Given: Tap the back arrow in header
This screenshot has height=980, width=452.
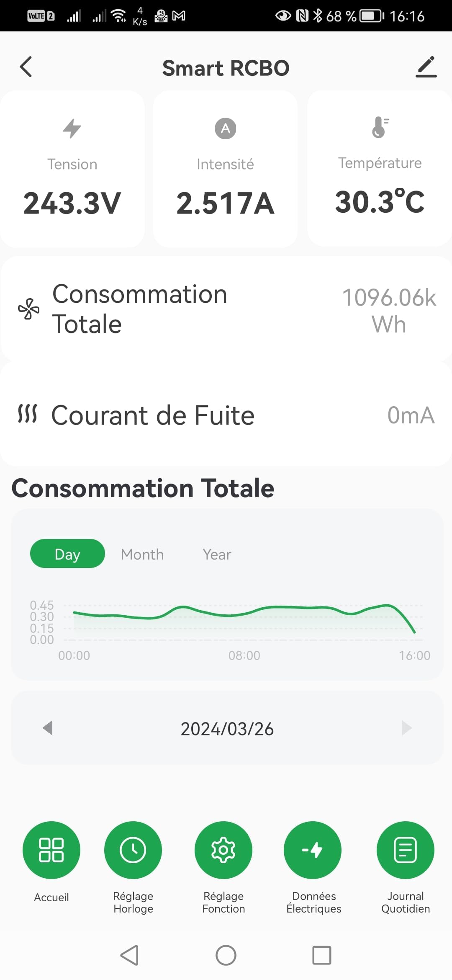Looking at the screenshot, I should click(26, 67).
